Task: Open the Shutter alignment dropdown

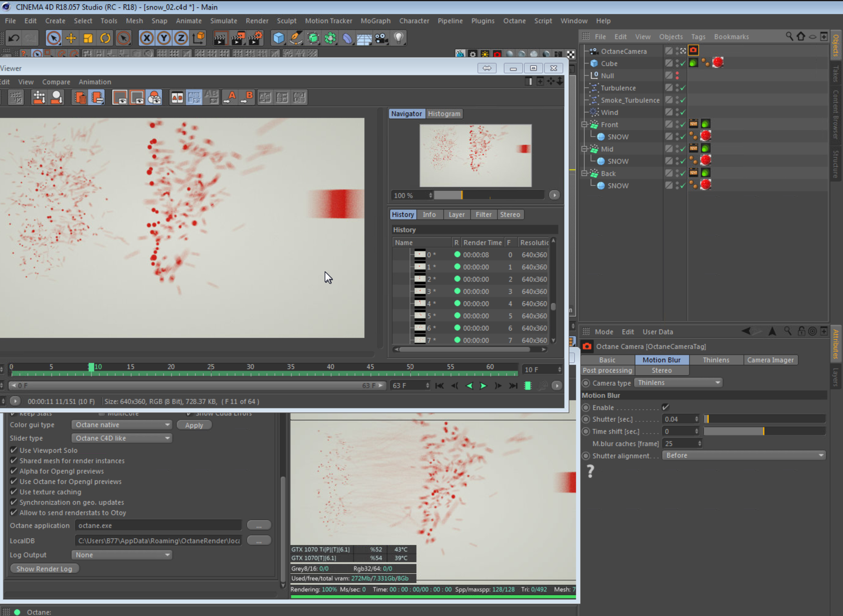Action: click(x=744, y=455)
